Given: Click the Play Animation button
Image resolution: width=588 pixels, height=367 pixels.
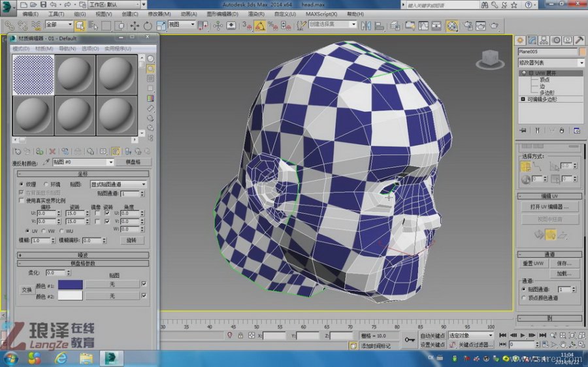Looking at the screenshot, I should [523, 335].
